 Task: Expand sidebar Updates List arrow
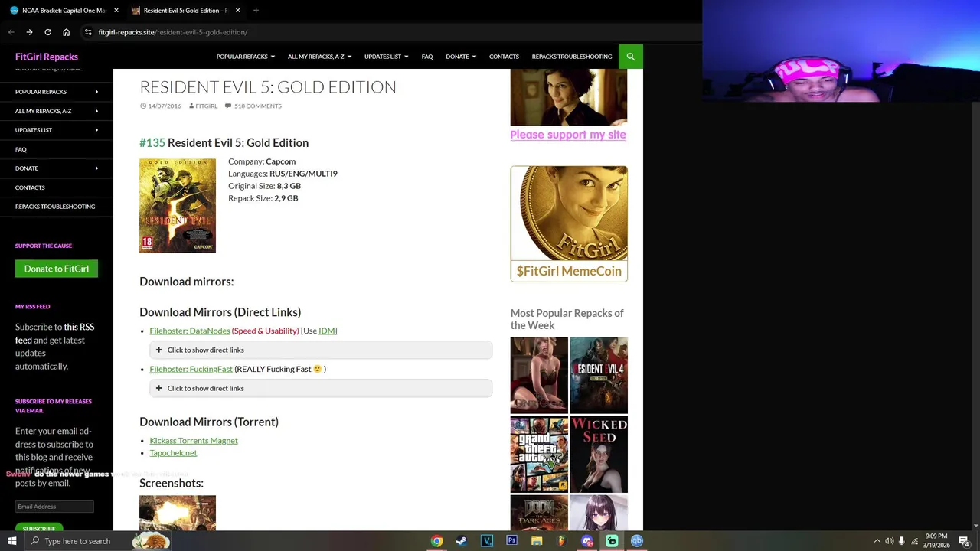point(96,130)
